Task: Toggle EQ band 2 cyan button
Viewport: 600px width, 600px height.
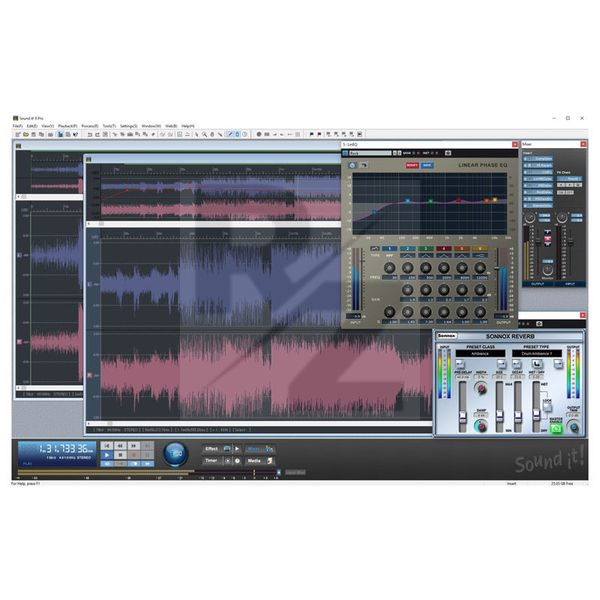Action: pos(408,249)
